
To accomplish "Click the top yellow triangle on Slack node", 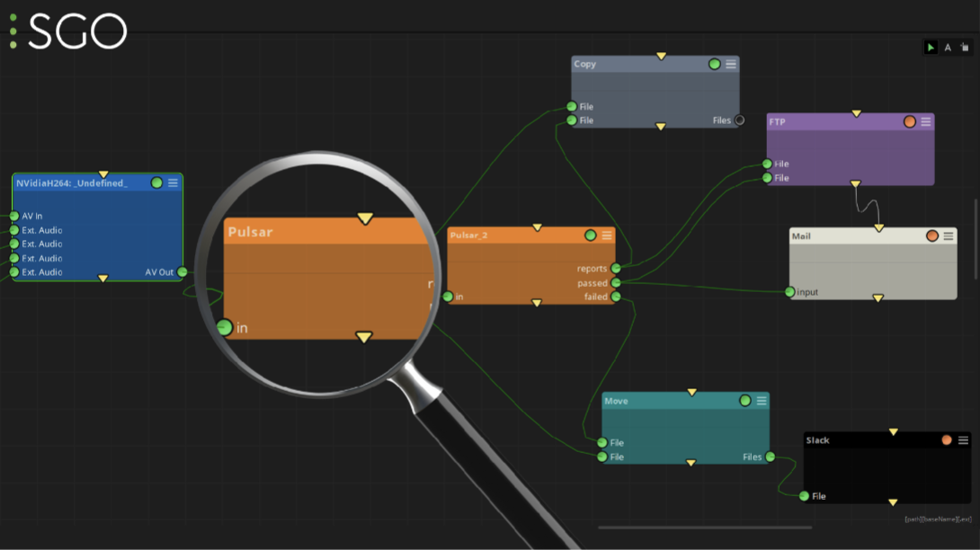I will (894, 432).
